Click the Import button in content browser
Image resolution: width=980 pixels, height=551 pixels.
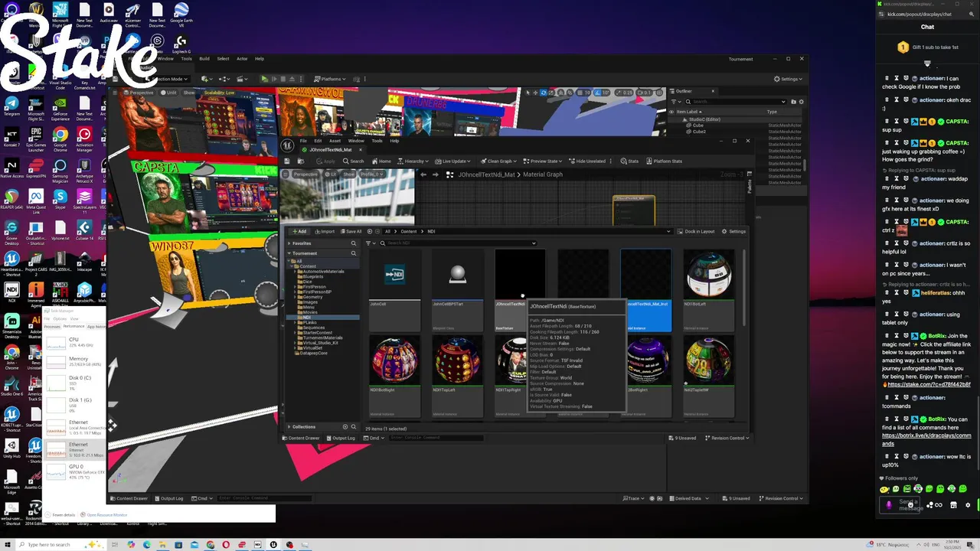(325, 231)
